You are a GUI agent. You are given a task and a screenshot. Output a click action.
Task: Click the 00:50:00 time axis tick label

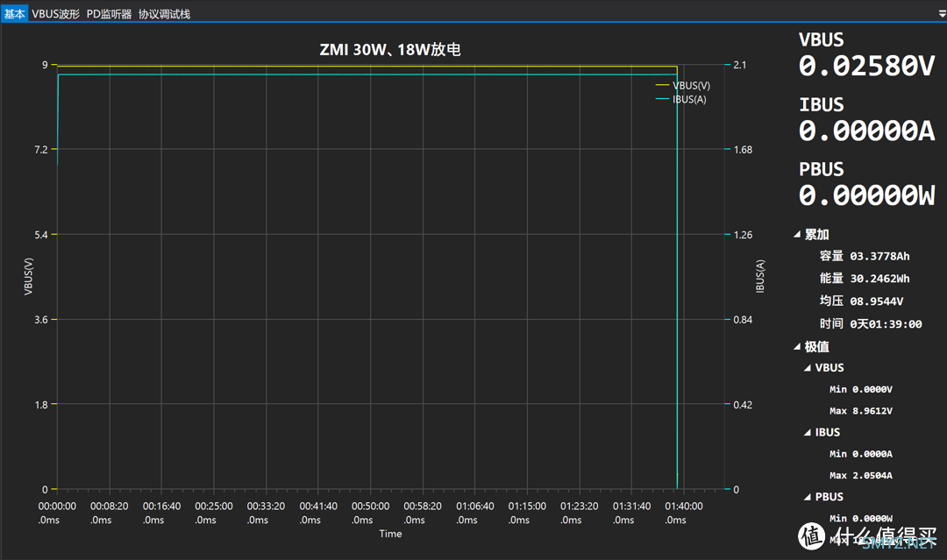(370, 513)
